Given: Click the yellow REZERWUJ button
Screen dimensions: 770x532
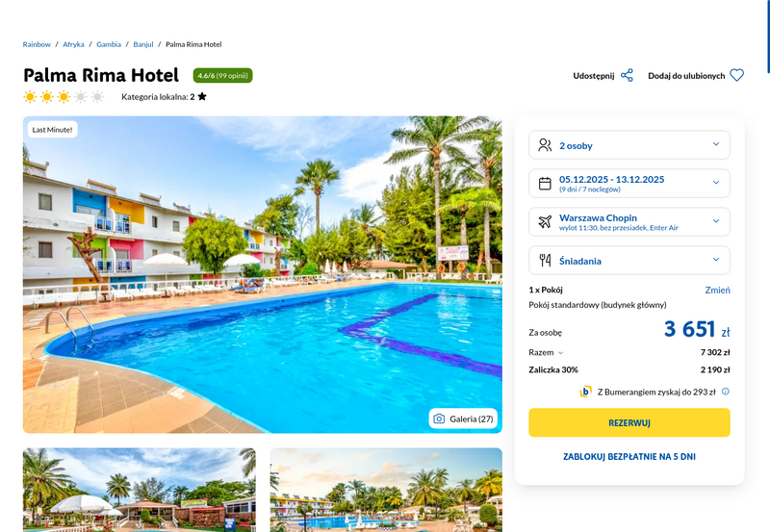Looking at the screenshot, I should pos(629,422).
